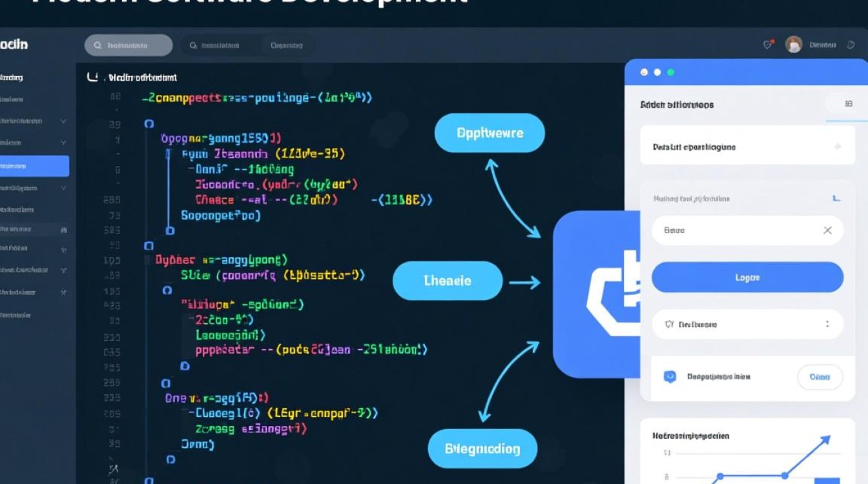Click the notification icon with red dot

coord(768,45)
